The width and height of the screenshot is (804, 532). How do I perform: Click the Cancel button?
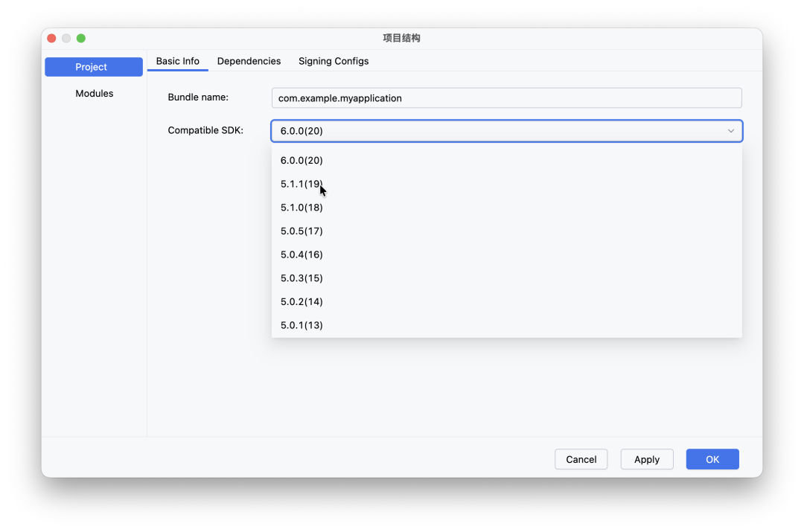click(581, 459)
